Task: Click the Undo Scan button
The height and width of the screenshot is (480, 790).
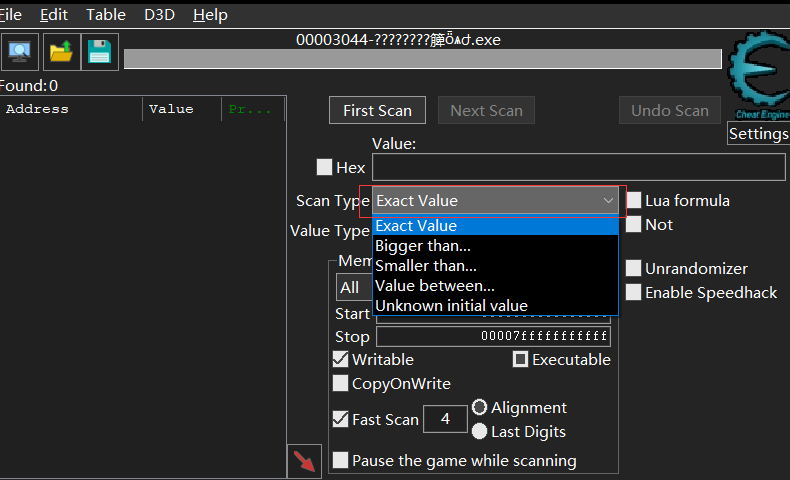Action: (x=670, y=110)
